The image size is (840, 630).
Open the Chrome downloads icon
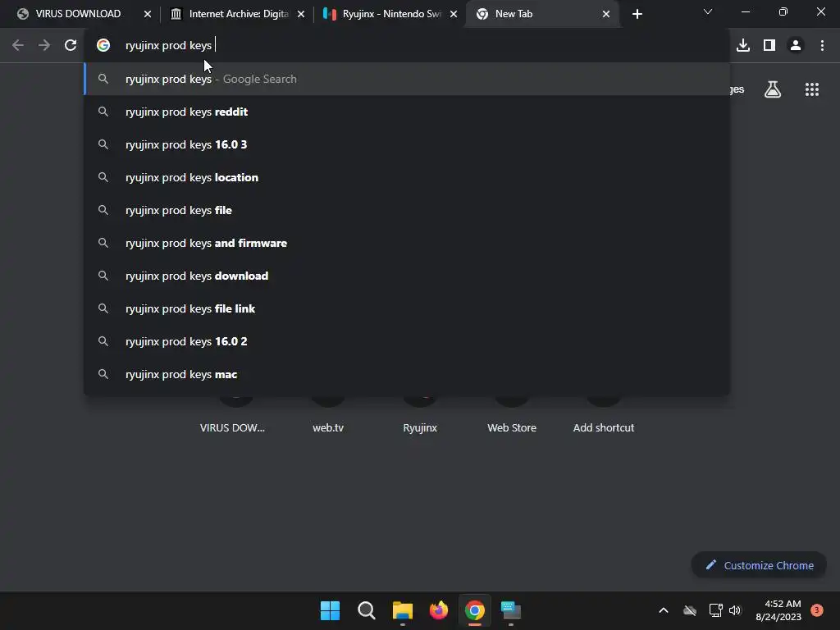(742, 45)
